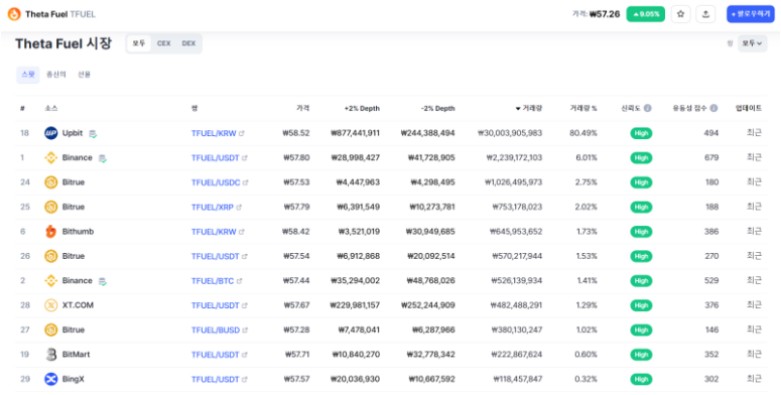Open Bithumb TFUEL/KRW pair link
Image resolution: width=781 pixels, height=395 pixels.
click(214, 232)
